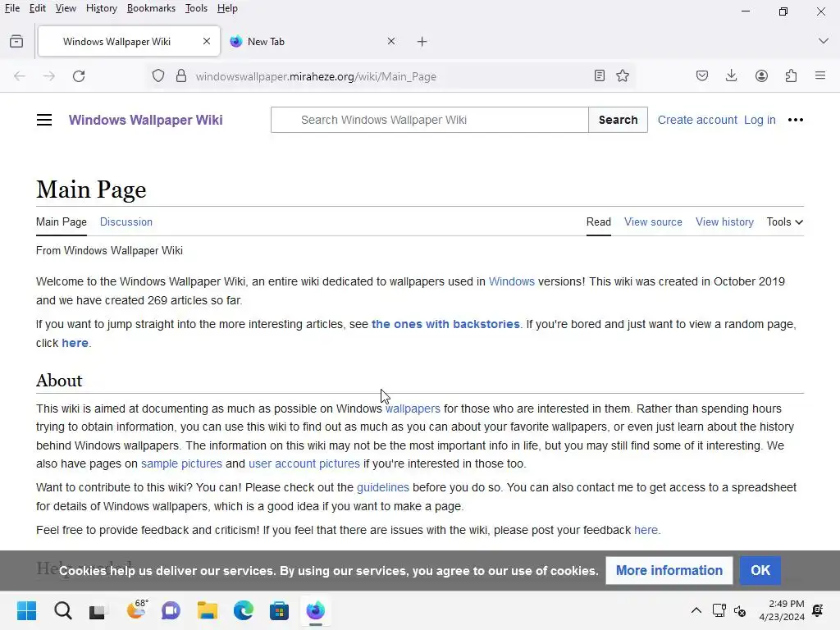Close the New Tab tab
The height and width of the screenshot is (630, 840).
(391, 41)
